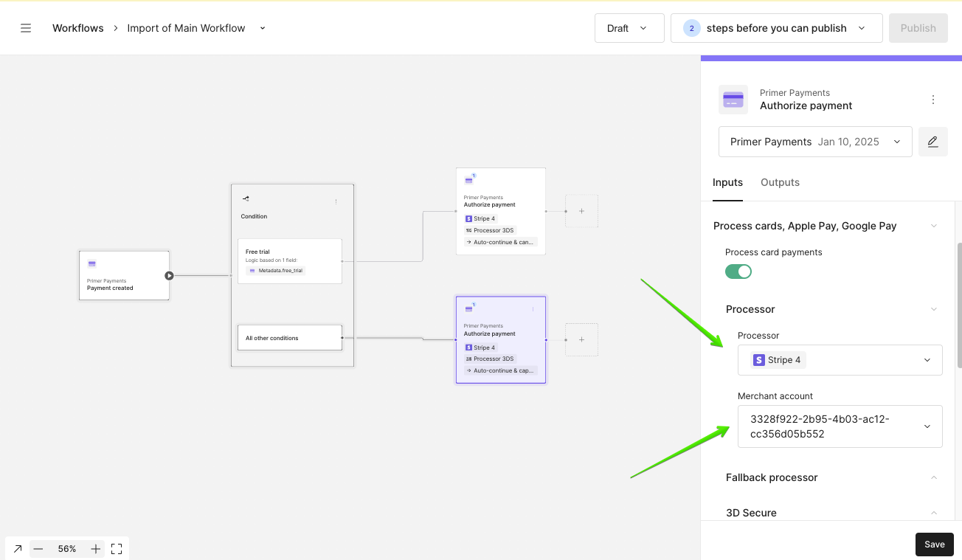Click the Condition branch icon
This screenshot has height=560, width=962.
click(246, 198)
